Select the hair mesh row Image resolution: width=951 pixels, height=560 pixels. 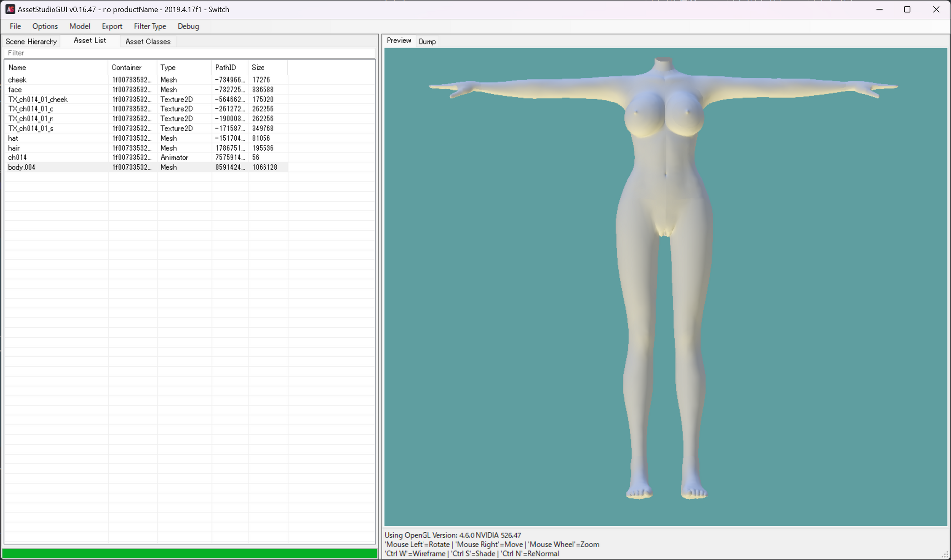tap(147, 148)
